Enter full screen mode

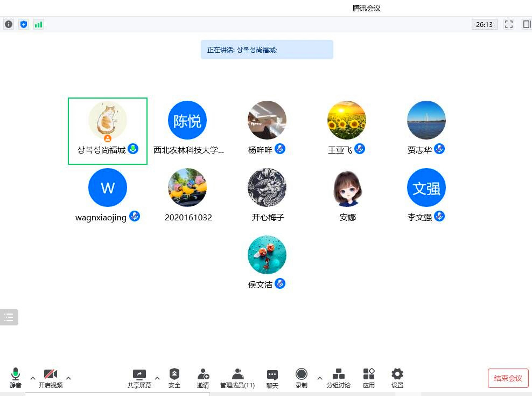pyautogui.click(x=509, y=24)
